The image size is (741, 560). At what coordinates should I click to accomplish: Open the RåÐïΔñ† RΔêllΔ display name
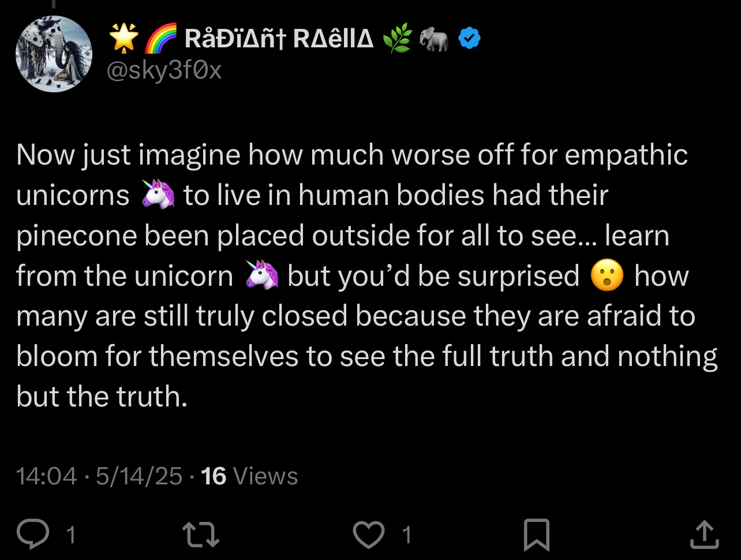tap(279, 39)
